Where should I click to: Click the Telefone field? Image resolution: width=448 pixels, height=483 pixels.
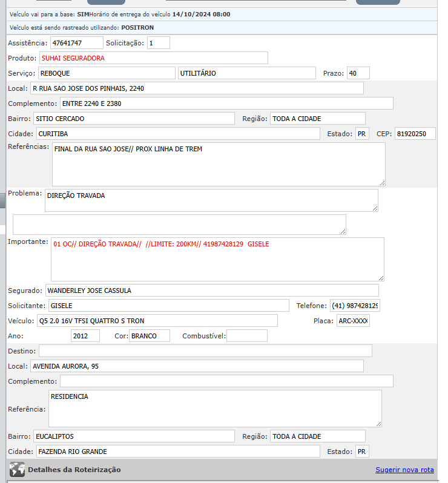pyautogui.click(x=354, y=306)
